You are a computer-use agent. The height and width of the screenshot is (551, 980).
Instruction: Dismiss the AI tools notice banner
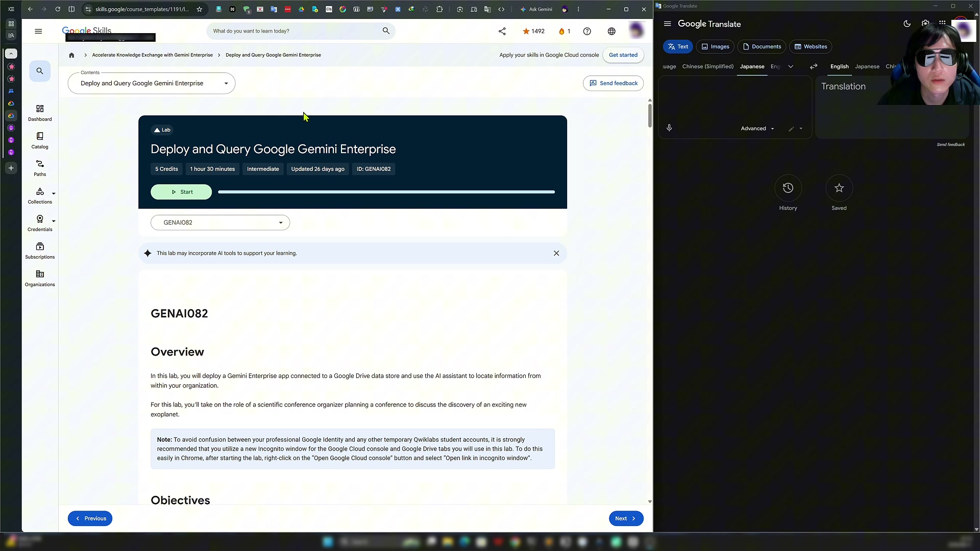pyautogui.click(x=556, y=253)
